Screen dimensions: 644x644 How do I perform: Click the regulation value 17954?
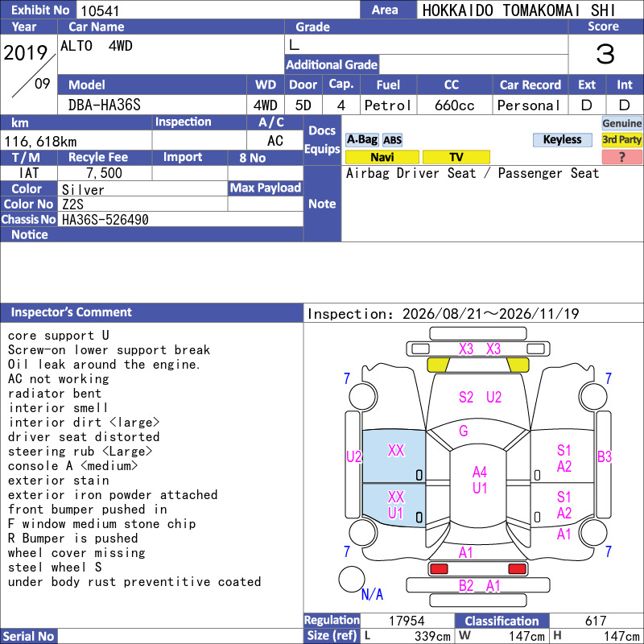[x=407, y=621]
